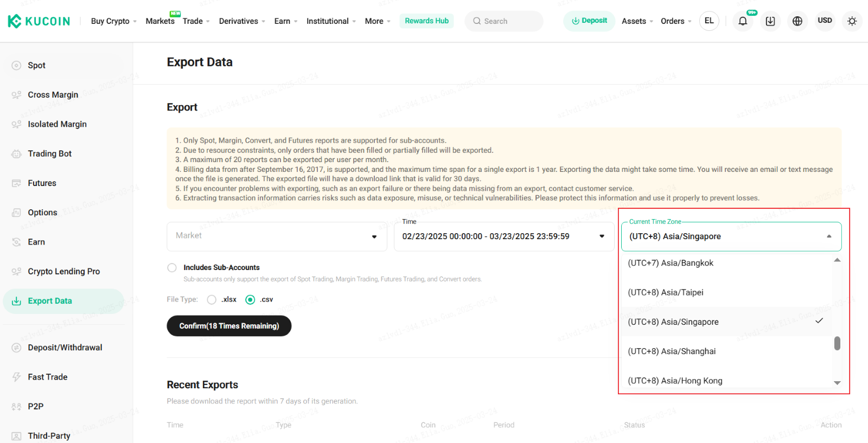The height and width of the screenshot is (443, 868).
Task: Toggle the light/dark theme sun icon
Action: [x=852, y=21]
